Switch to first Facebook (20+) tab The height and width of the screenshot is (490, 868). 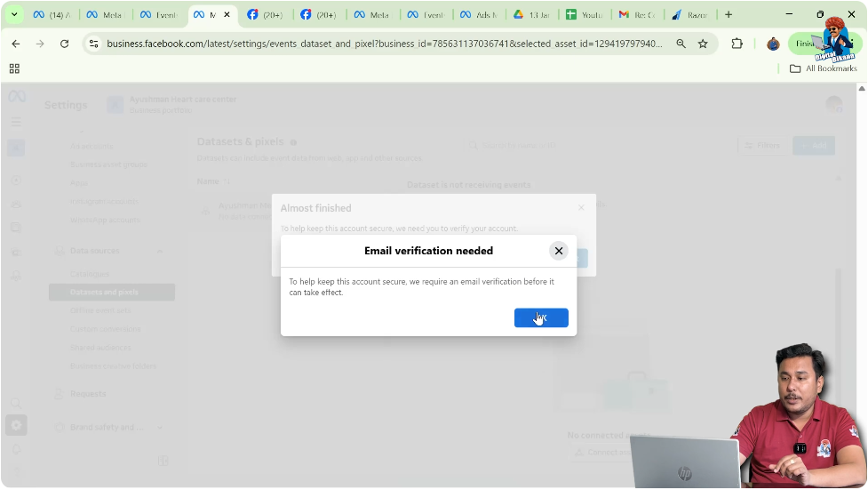pyautogui.click(x=267, y=15)
